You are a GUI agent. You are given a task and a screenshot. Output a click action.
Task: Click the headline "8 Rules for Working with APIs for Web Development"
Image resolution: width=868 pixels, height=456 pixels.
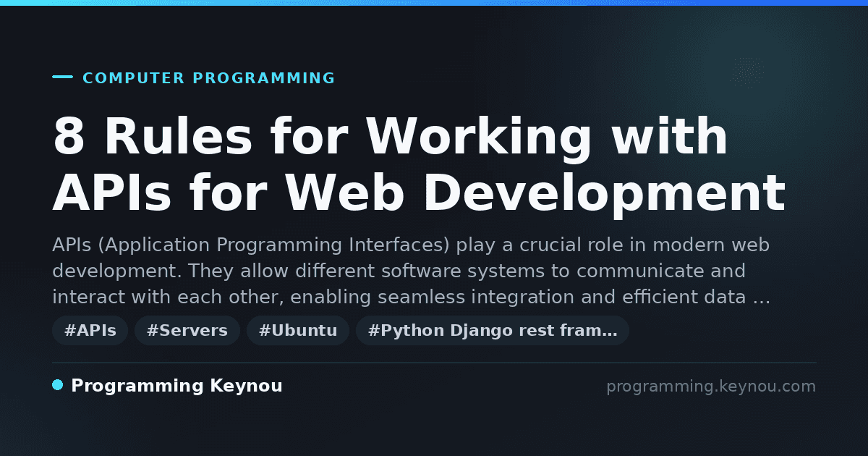419,166
